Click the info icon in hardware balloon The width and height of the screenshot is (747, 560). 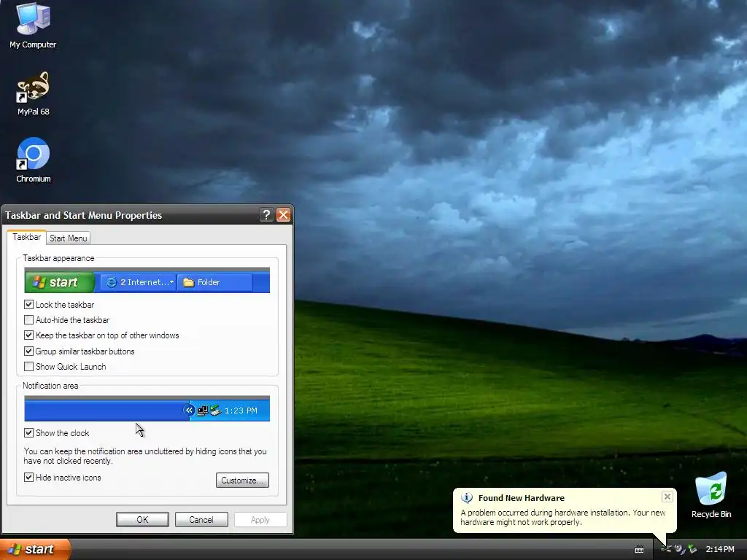pyautogui.click(x=467, y=498)
